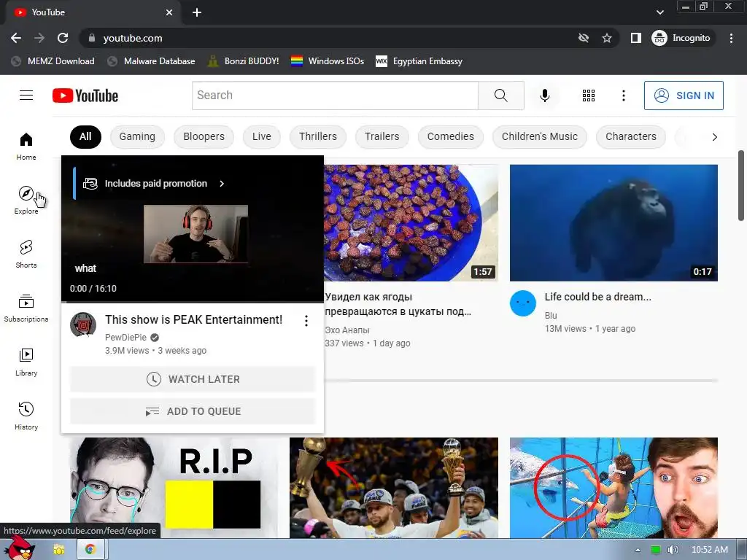Open the underwater gorilla video thumbnail

click(x=614, y=223)
